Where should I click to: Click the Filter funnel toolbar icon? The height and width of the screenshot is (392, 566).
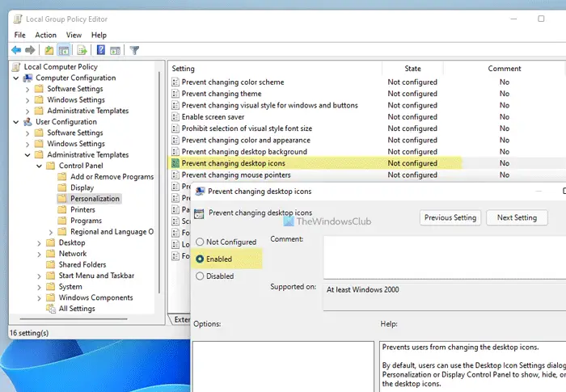point(134,50)
